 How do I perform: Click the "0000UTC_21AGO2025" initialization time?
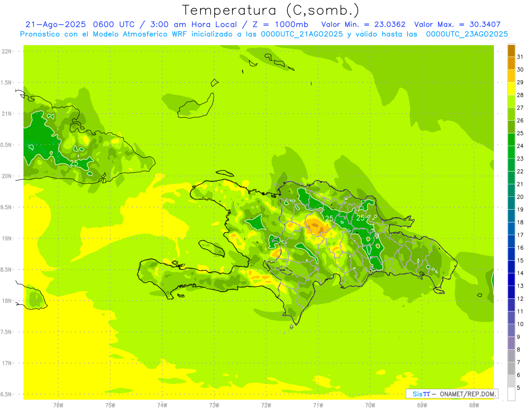[x=302, y=34]
